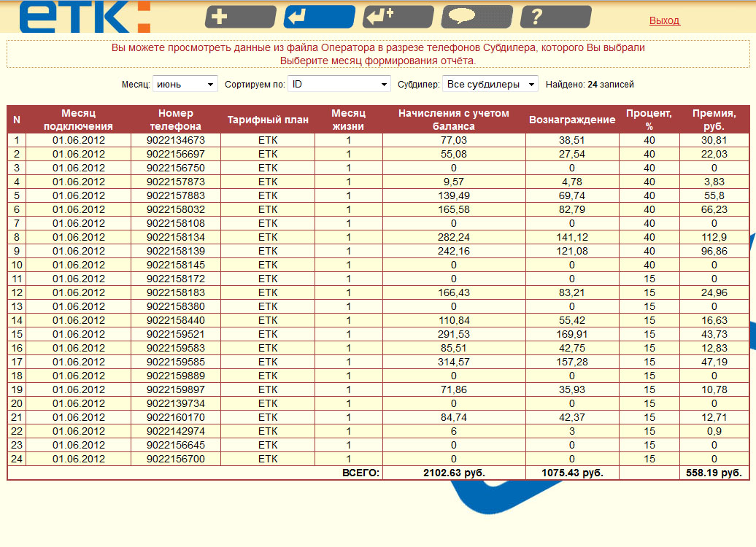
Task: Select phone number 9022156700
Action: [175, 459]
